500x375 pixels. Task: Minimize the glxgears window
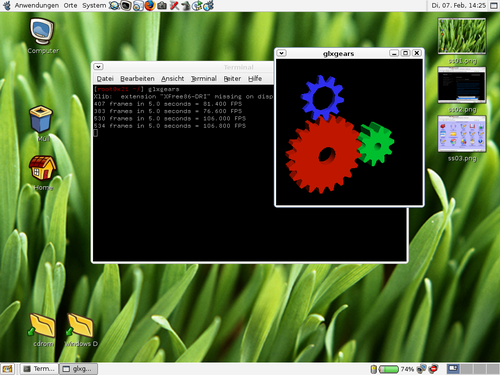394,53
